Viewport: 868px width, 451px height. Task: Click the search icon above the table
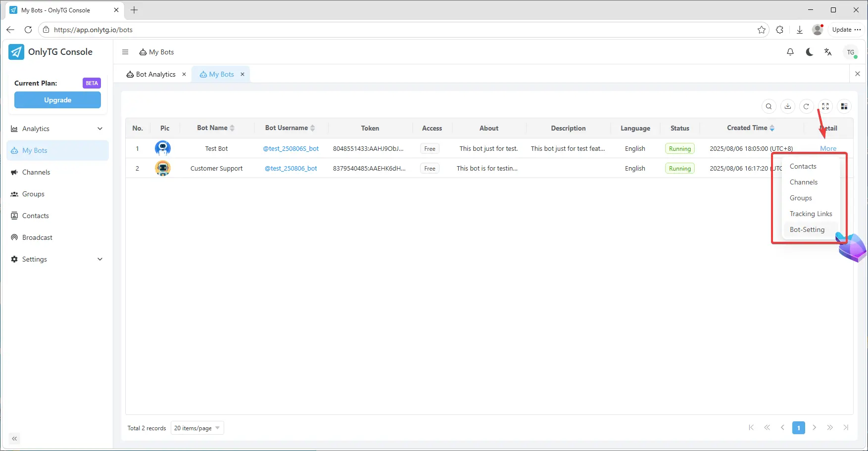[x=769, y=106]
